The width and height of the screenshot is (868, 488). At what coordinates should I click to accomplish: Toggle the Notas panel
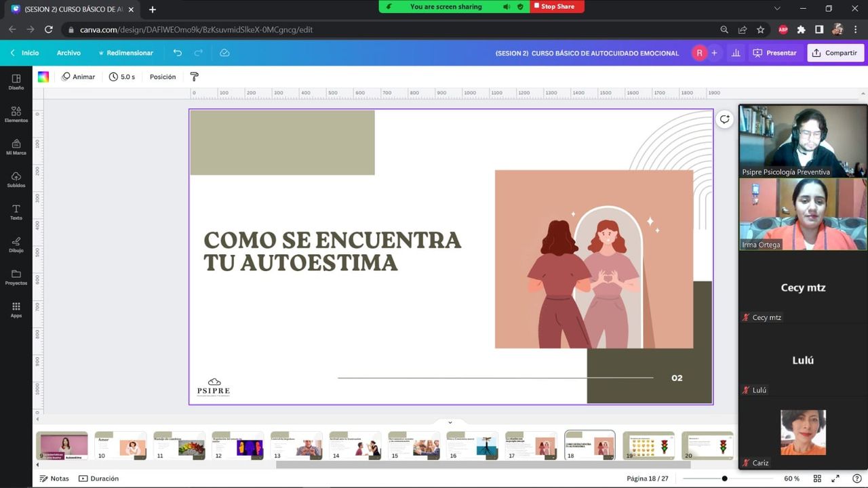(54, 479)
